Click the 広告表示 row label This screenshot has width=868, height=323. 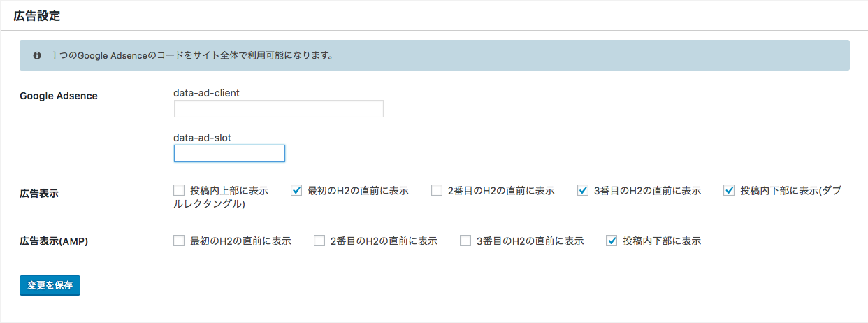coord(39,194)
